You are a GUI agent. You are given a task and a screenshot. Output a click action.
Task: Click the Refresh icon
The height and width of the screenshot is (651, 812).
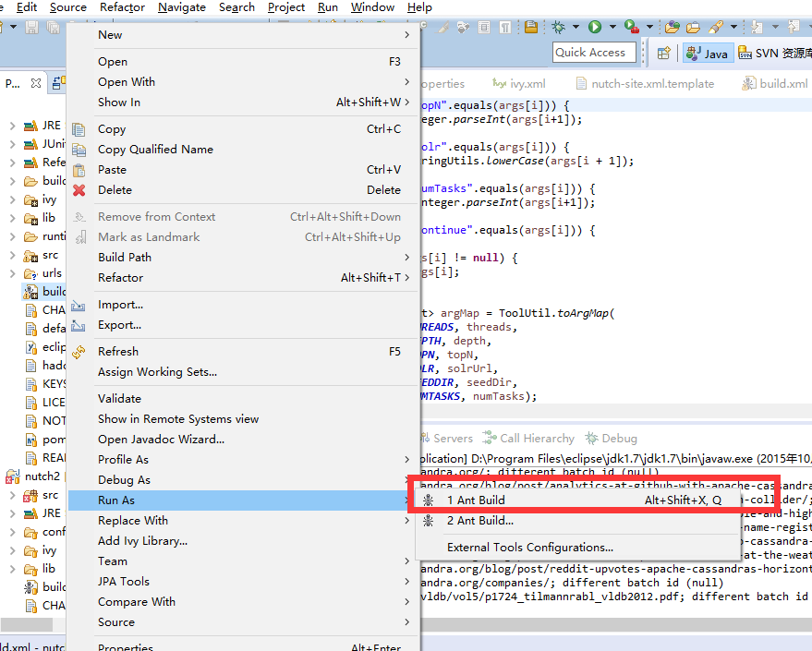tap(79, 352)
